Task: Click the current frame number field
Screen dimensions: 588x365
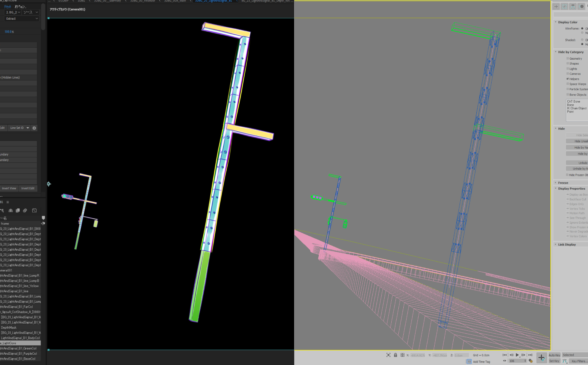Action: pos(516,361)
